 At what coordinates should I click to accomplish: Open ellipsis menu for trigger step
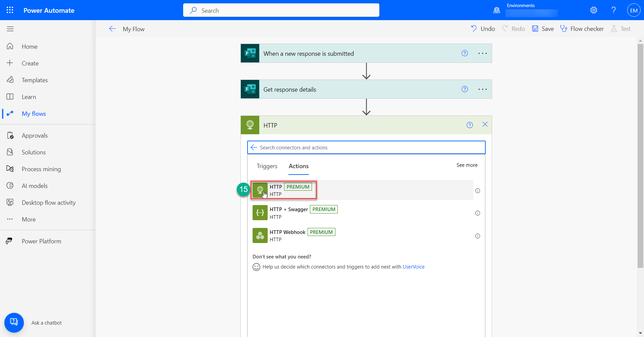[x=483, y=53]
